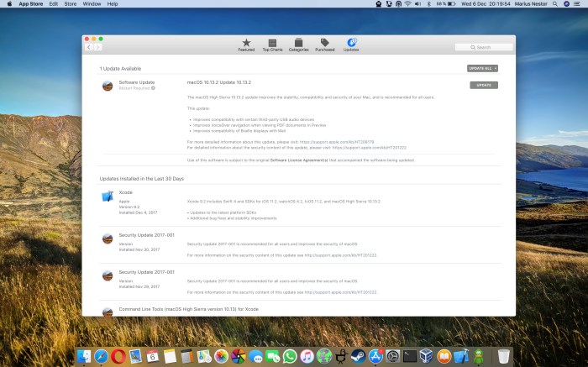Open the Help menu
This screenshot has width=588, height=367.
pyautogui.click(x=113, y=3)
